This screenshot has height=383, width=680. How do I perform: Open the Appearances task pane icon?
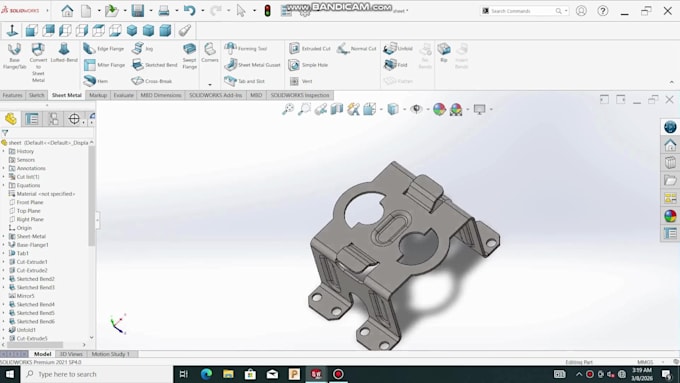[x=670, y=216]
